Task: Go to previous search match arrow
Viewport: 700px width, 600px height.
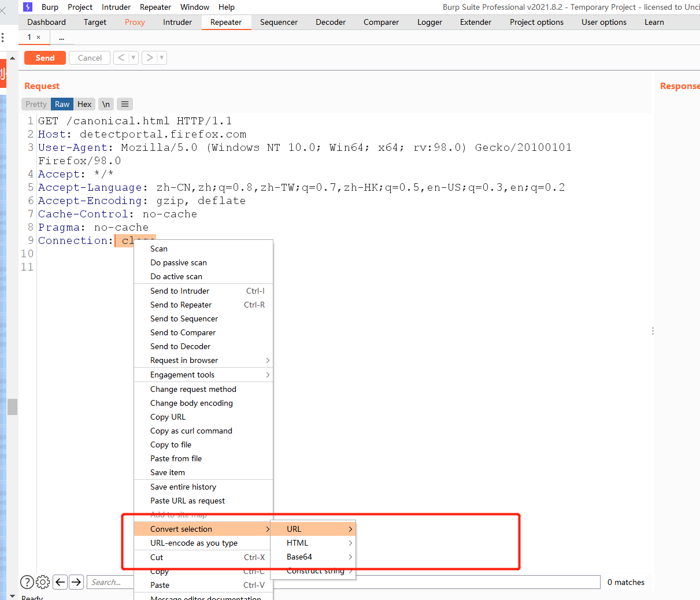Action: [x=60, y=582]
